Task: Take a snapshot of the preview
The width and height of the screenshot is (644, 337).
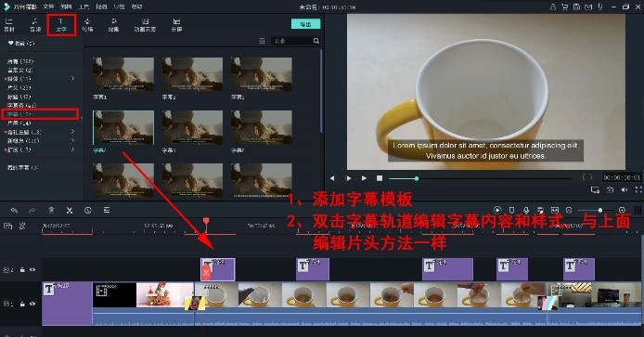Action: (611, 190)
